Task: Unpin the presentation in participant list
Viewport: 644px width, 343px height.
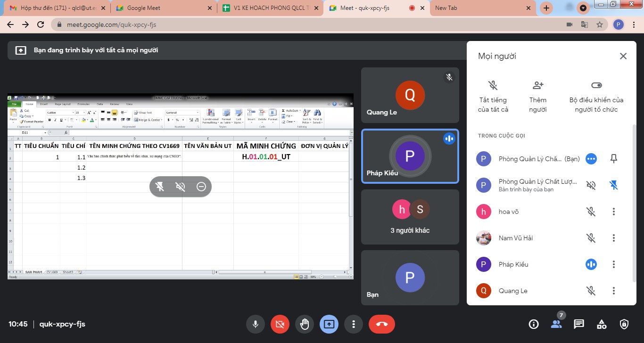Action: 613,185
